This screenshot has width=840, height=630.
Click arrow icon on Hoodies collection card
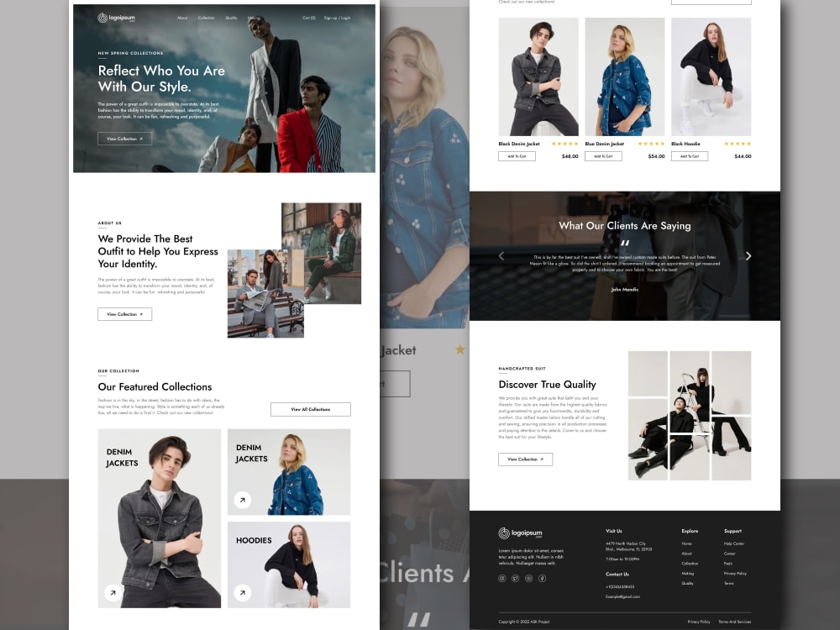tap(242, 592)
